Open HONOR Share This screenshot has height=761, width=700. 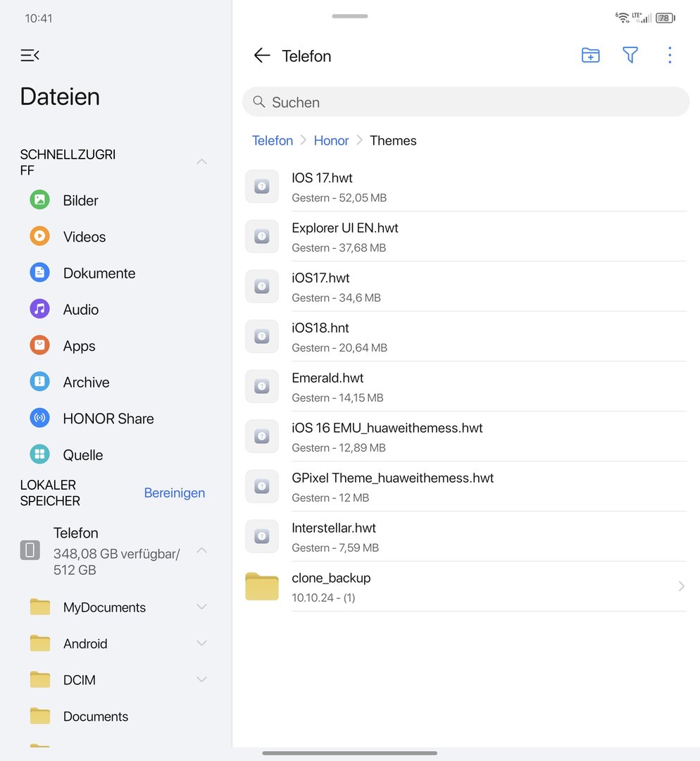click(108, 419)
